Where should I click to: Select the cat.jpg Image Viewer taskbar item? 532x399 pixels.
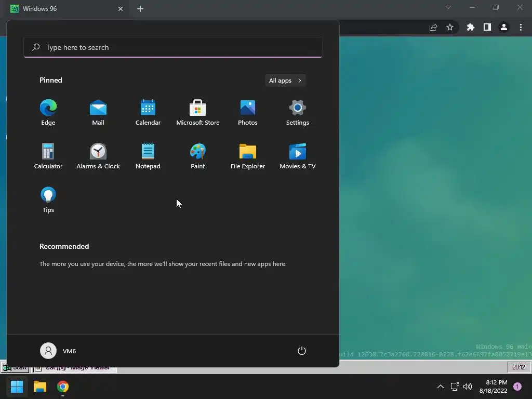pyautogui.click(x=75, y=368)
